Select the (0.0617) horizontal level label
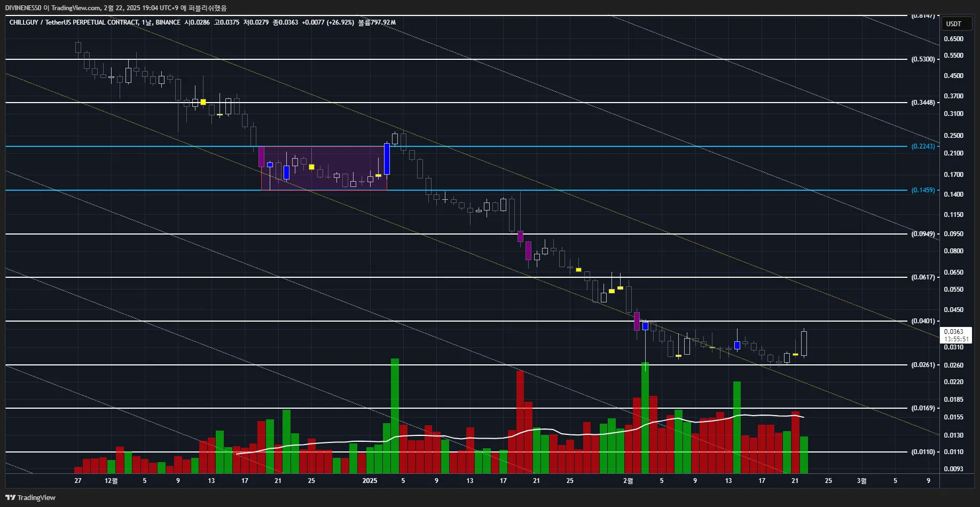Image resolution: width=980 pixels, height=507 pixels. coord(923,277)
